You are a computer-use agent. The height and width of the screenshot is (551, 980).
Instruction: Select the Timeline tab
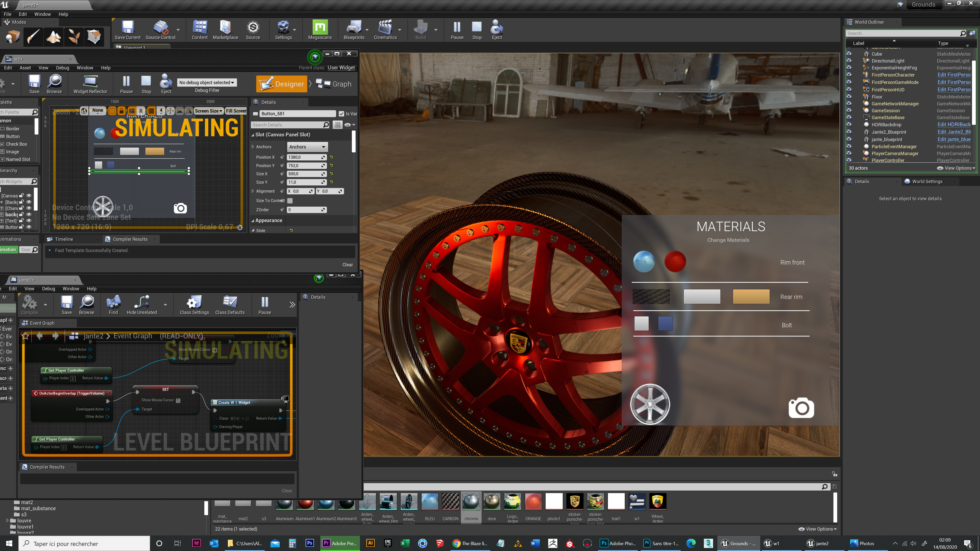64,239
